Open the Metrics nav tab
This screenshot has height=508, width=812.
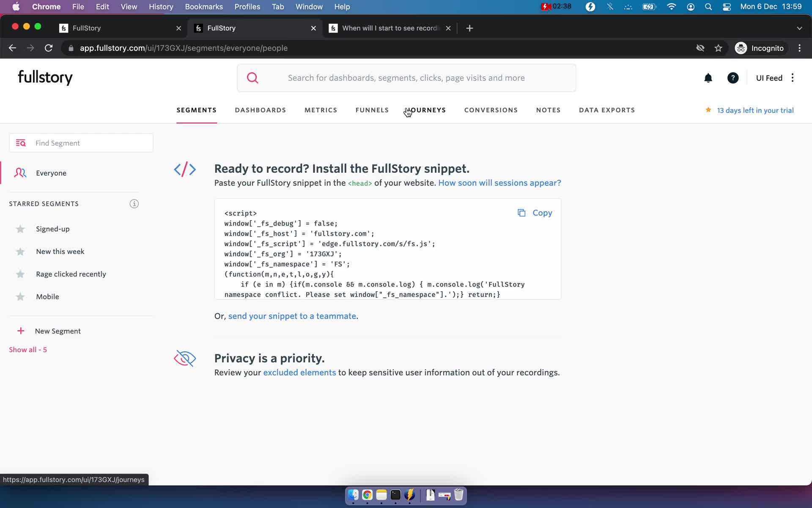(x=321, y=110)
